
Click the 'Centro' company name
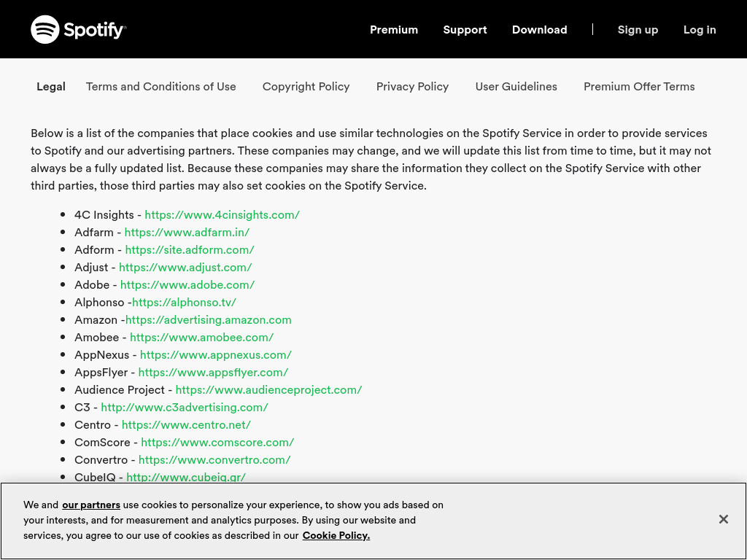tap(93, 425)
